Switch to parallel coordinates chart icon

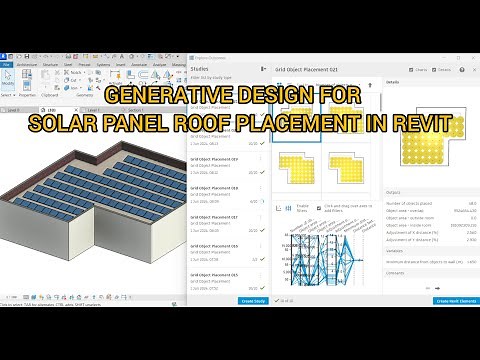[289, 208]
